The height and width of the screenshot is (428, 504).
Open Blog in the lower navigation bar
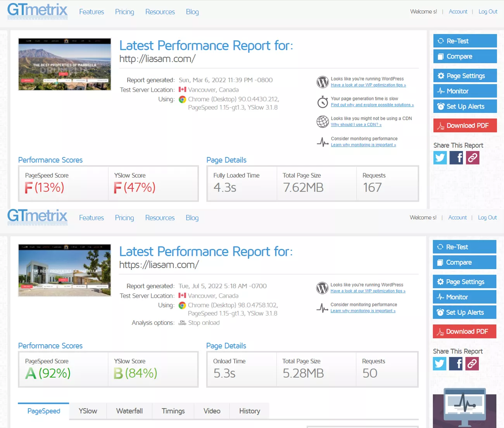click(x=192, y=218)
